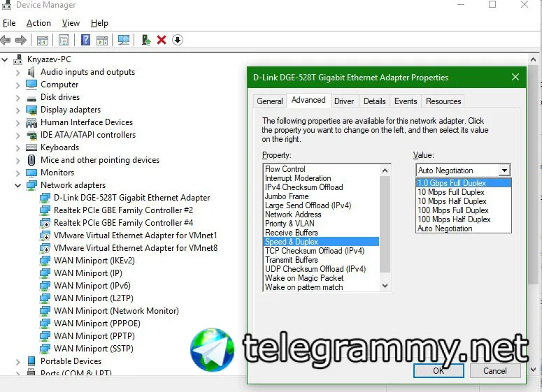Choose Auto Negotiation from dropdown list
The height and width of the screenshot is (392, 542).
(x=463, y=228)
